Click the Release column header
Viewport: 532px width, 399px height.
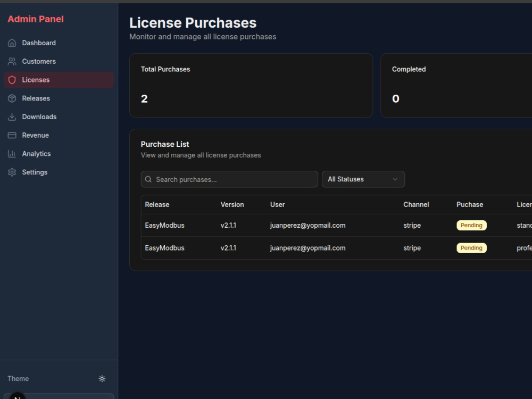pos(157,205)
